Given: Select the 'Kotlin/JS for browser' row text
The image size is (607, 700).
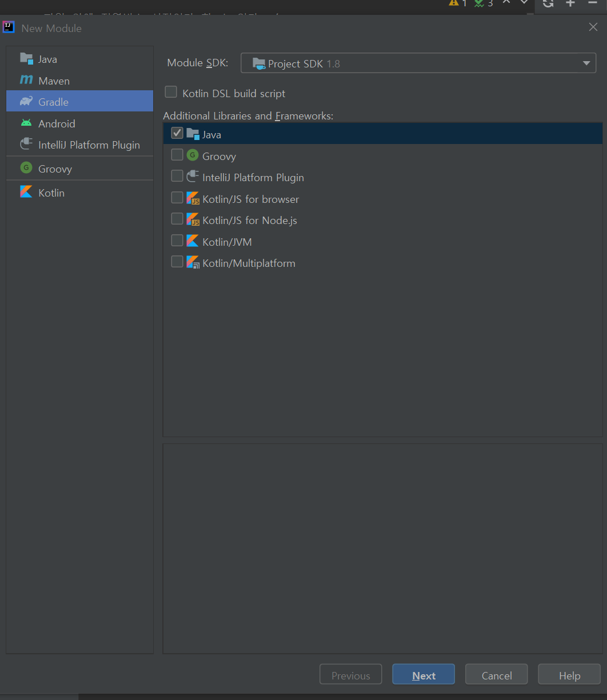Looking at the screenshot, I should click(250, 199).
